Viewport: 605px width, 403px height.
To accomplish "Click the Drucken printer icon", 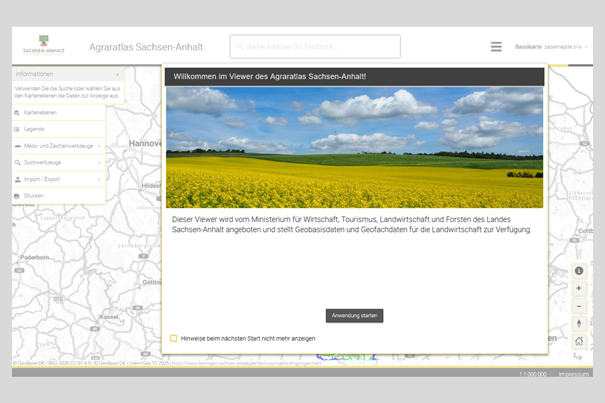I will click(17, 196).
